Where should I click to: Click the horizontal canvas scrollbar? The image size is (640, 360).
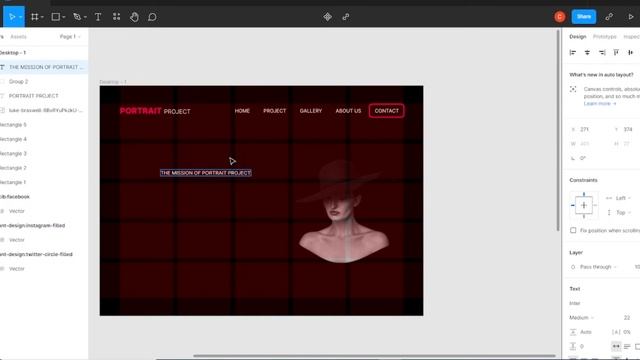point(374,356)
